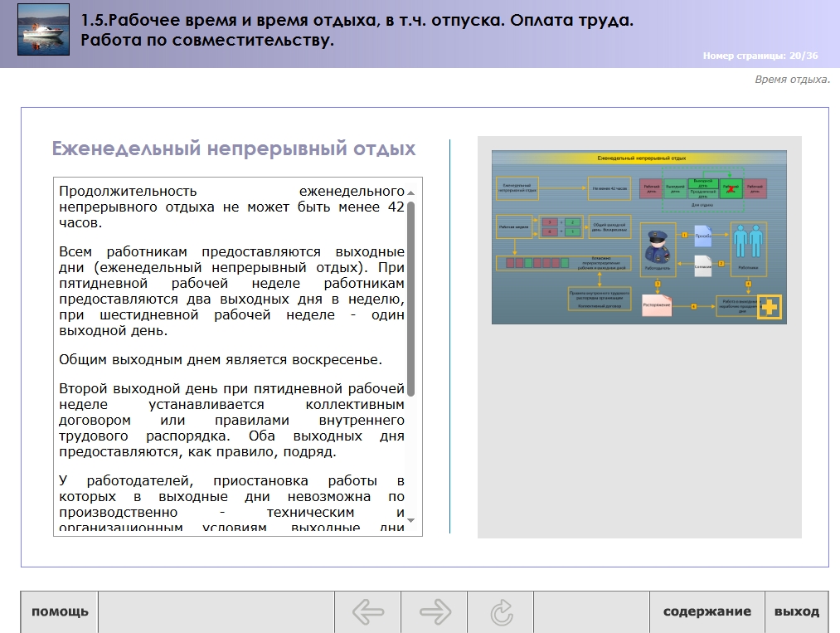Go to the next page with right arrow
This screenshot has width=840, height=633.
point(435,611)
